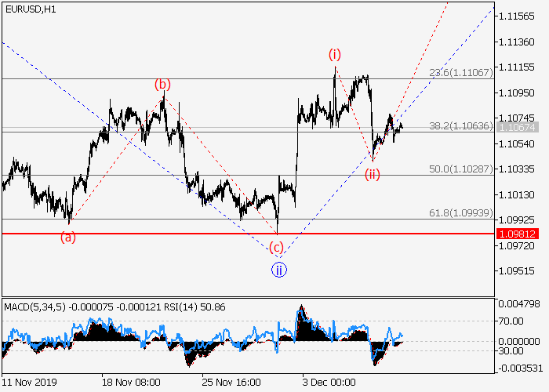Viewport: 549px width, 392px height.
Task: Select the red (b) wave label
Action: click(162, 84)
